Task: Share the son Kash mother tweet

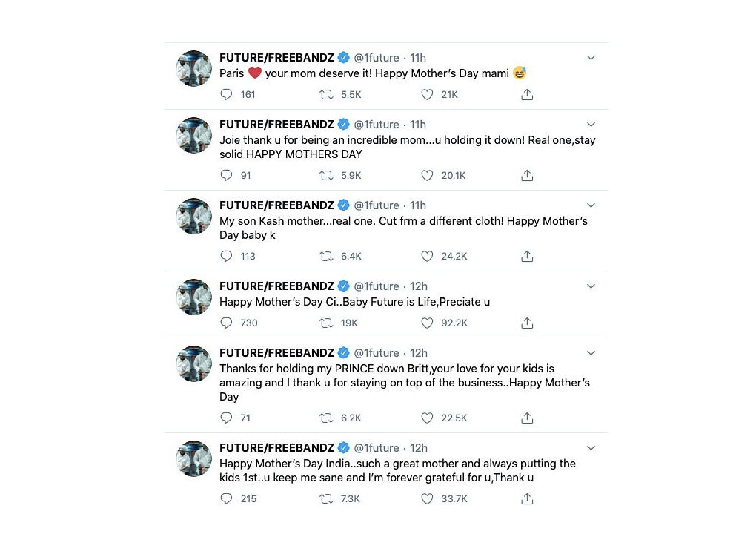Action: (x=527, y=257)
